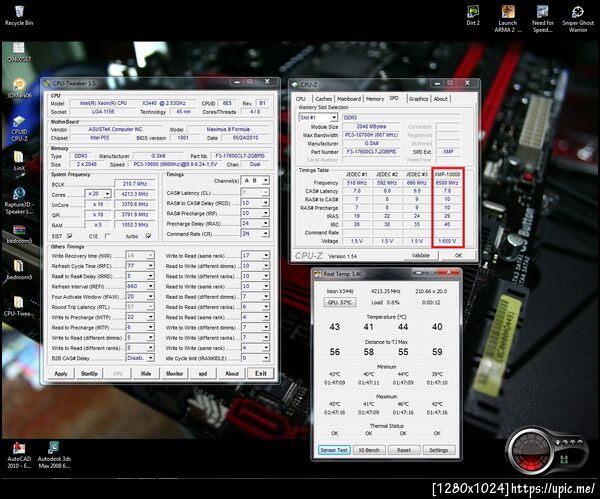Click the Settings button in Real Temp
Viewport: 600px width, 499px height.
pyautogui.click(x=439, y=450)
